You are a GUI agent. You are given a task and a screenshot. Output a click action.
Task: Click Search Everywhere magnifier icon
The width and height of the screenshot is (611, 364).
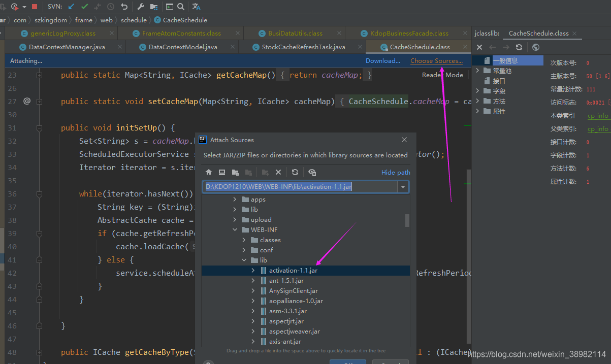[x=181, y=7]
